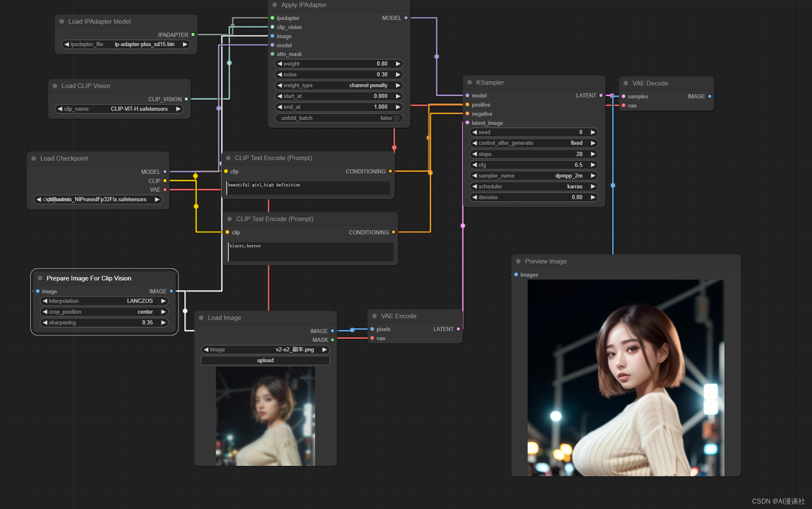Click the Load CLIP Vision output socket

click(x=186, y=99)
